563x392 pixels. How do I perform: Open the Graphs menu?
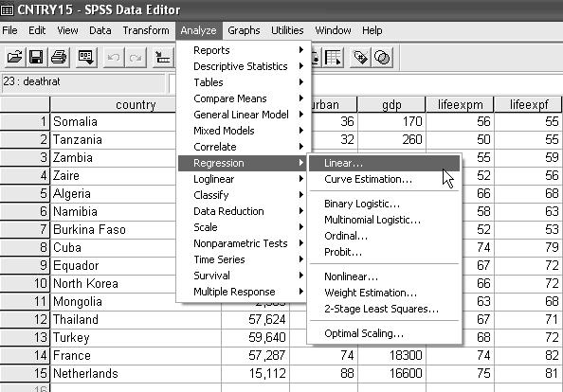(244, 30)
